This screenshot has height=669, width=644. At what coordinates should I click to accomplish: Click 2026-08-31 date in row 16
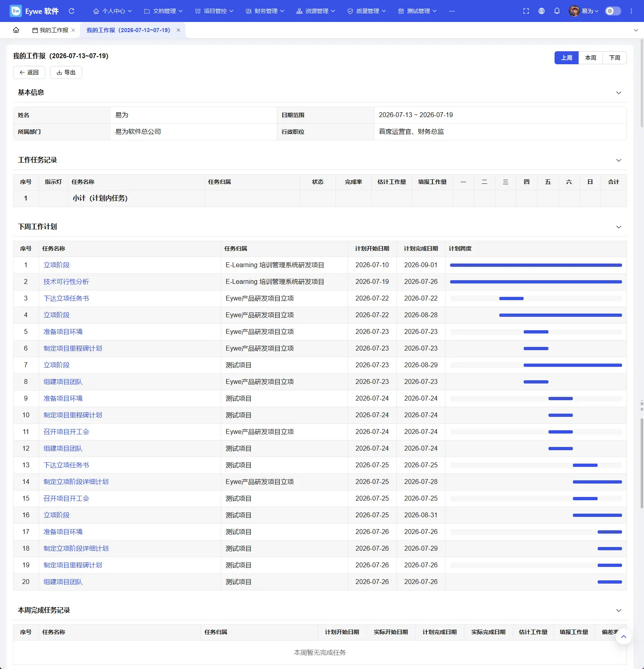click(421, 515)
